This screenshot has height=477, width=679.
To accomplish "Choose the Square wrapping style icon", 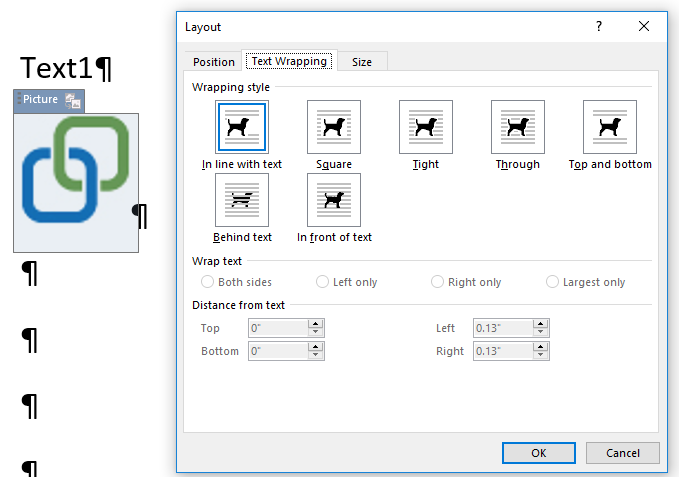I will pyautogui.click(x=334, y=127).
